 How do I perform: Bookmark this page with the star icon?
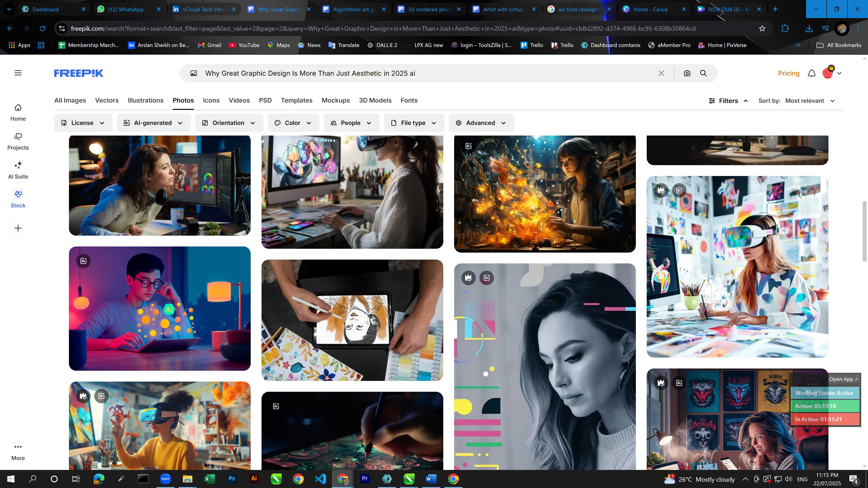[x=762, y=29]
